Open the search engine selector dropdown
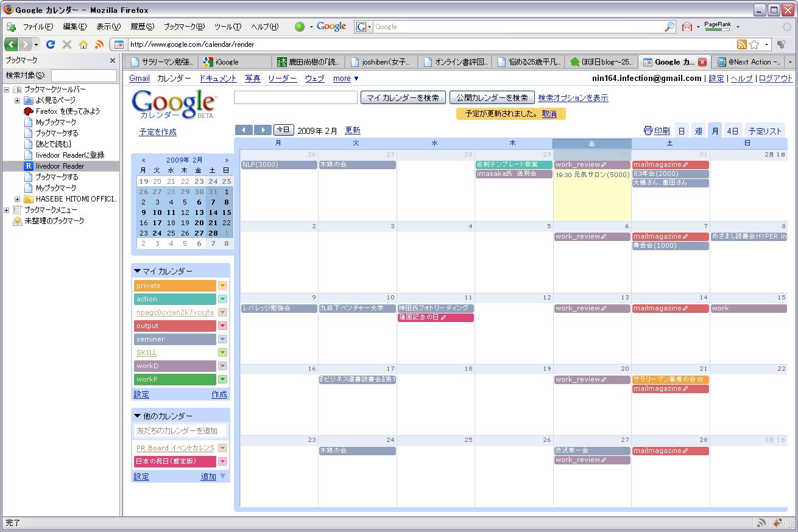Image resolution: width=798 pixels, height=532 pixels. 364,27
